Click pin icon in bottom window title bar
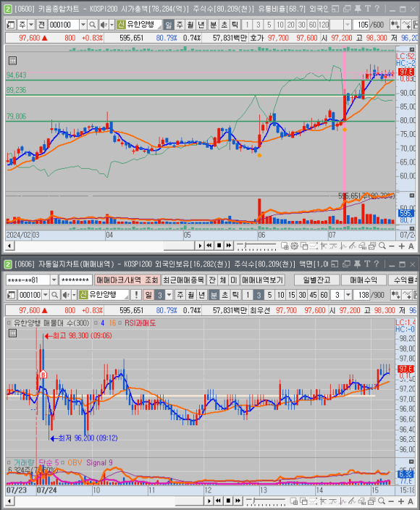The height and width of the screenshot is (510, 420). [358, 264]
